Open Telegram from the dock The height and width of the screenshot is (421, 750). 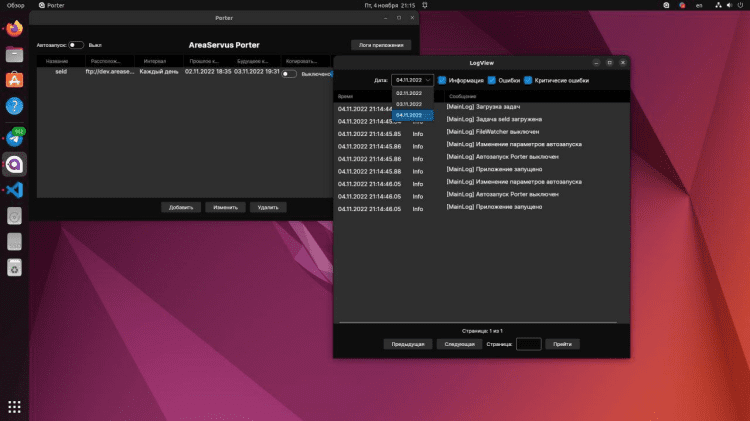(14, 138)
